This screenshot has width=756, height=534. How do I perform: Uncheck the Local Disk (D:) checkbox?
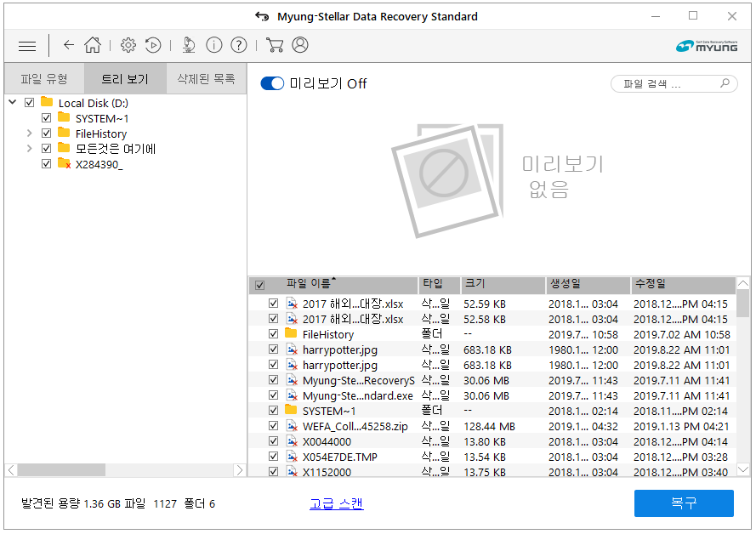pyautogui.click(x=30, y=102)
